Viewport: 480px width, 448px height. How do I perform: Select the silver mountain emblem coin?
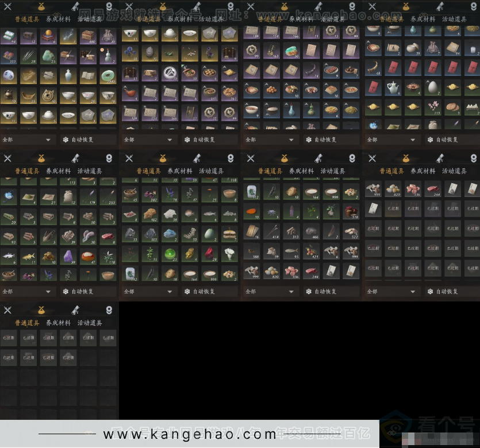tap(170, 73)
